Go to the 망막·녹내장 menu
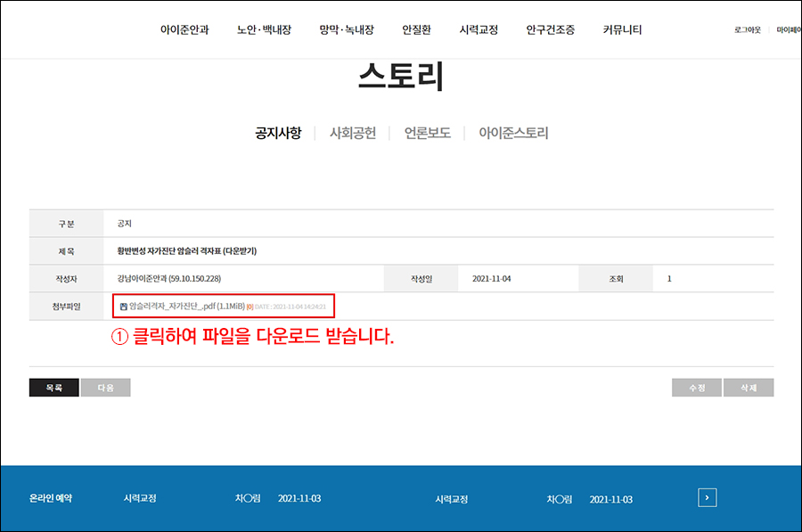This screenshot has width=802, height=532. point(347,29)
